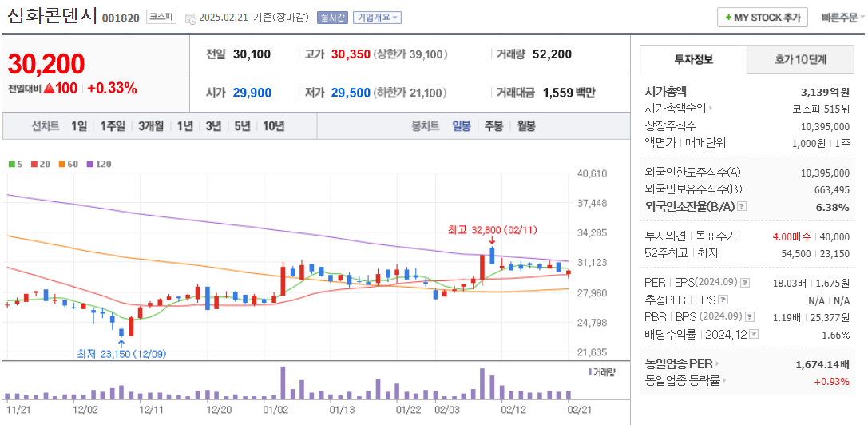Click the 삼화콘덴서 stock name

pos(53,16)
